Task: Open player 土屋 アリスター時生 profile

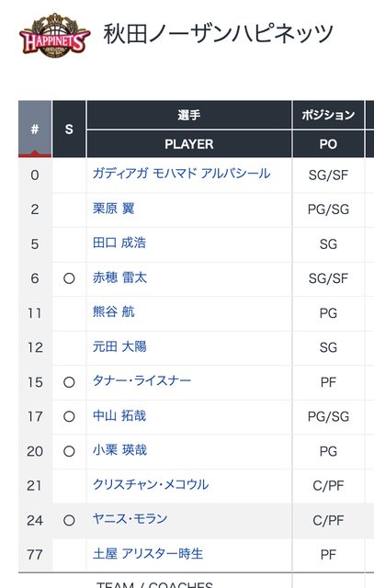Action: (148, 554)
